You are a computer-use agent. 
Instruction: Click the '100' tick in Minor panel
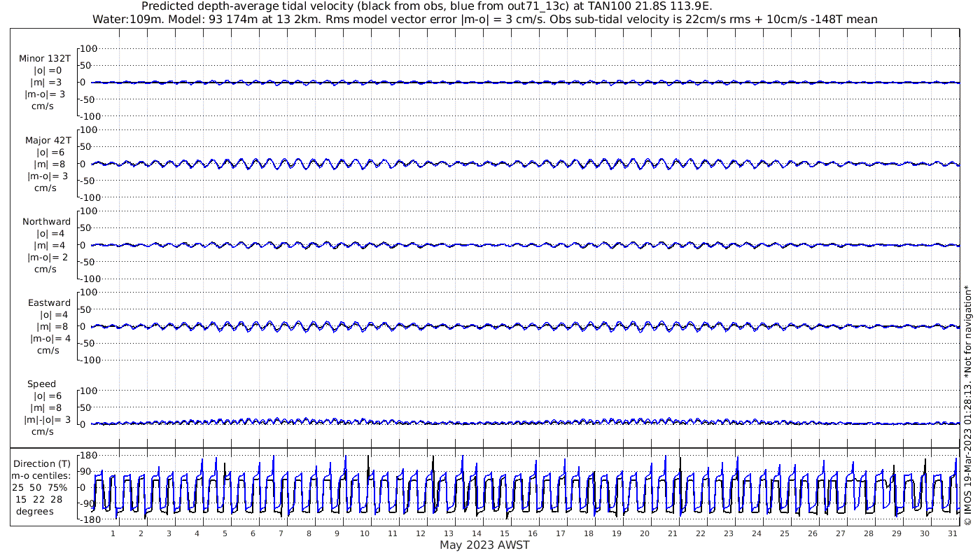pos(90,48)
